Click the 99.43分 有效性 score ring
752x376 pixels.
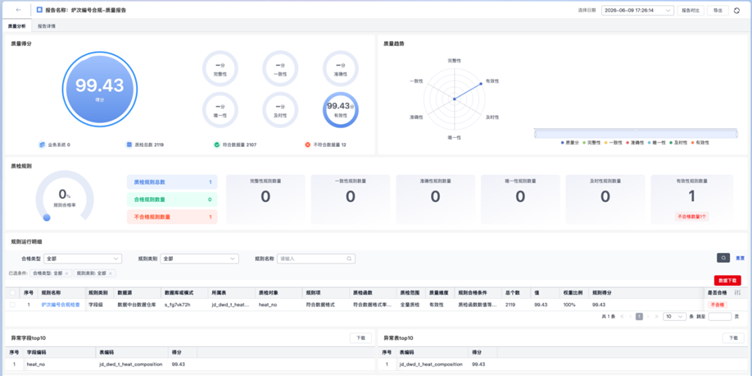(341, 110)
